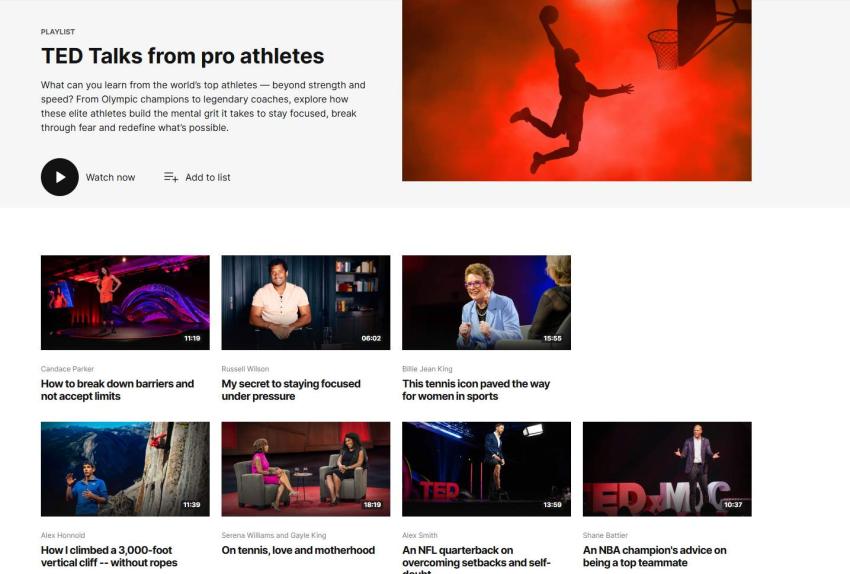The image size is (850, 574).
Task: Open Billie Jean King talk thumbnail
Action: (486, 302)
